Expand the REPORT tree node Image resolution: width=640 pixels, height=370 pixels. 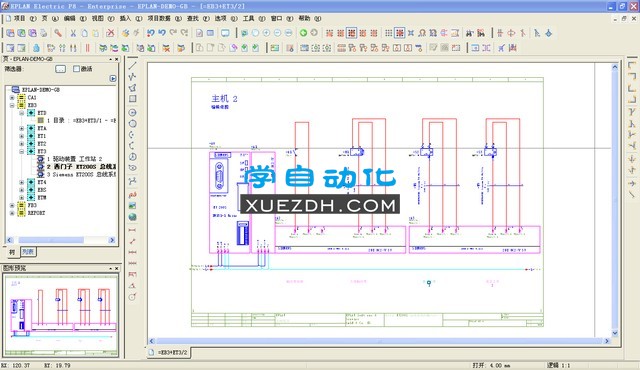[12, 213]
